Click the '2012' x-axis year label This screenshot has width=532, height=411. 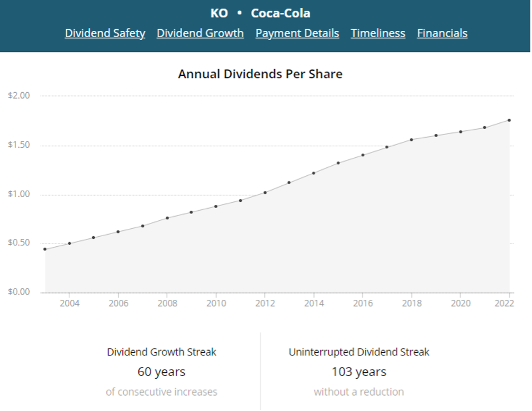pyautogui.click(x=265, y=303)
